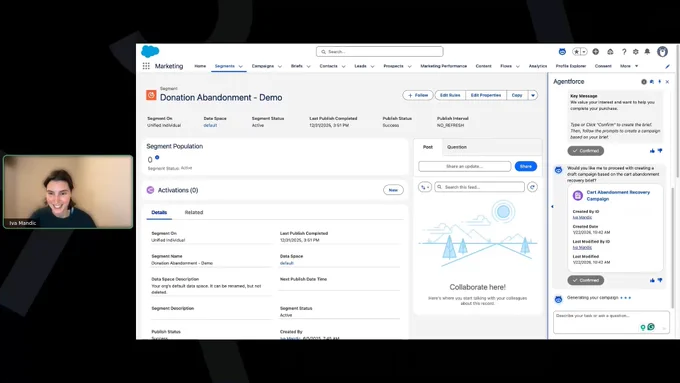Click the blue Share button
Image resolution: width=680 pixels, height=383 pixels.
click(x=526, y=166)
